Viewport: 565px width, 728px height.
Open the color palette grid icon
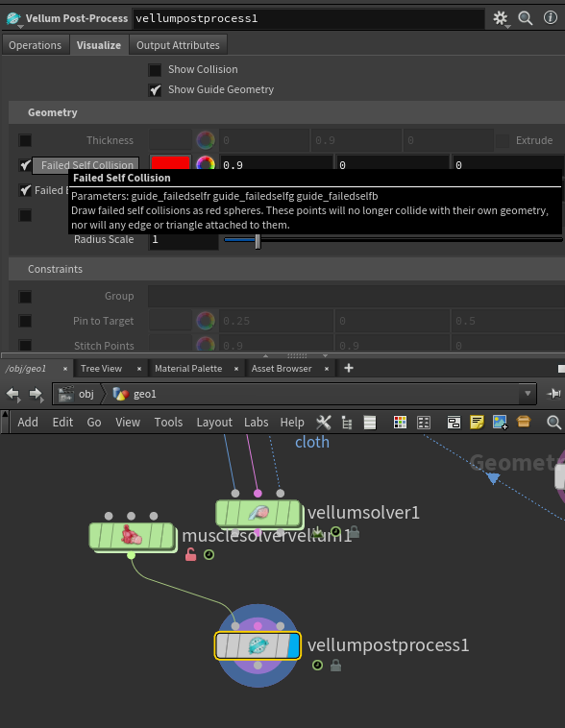(x=400, y=422)
